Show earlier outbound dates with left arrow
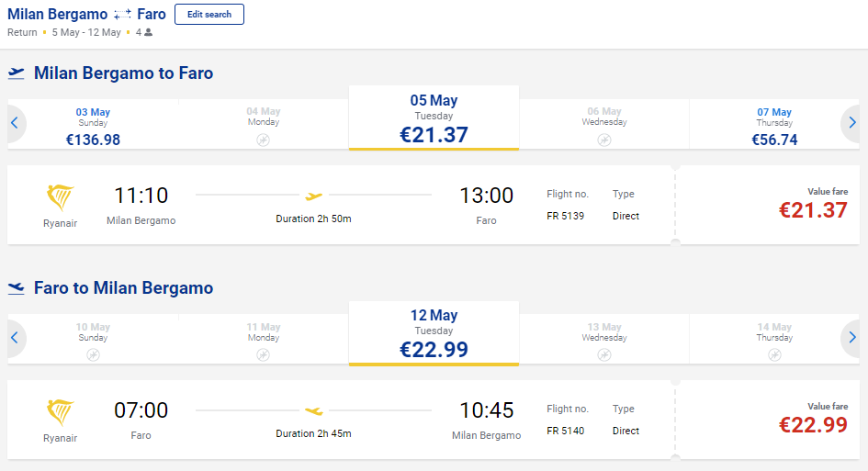 (15, 123)
